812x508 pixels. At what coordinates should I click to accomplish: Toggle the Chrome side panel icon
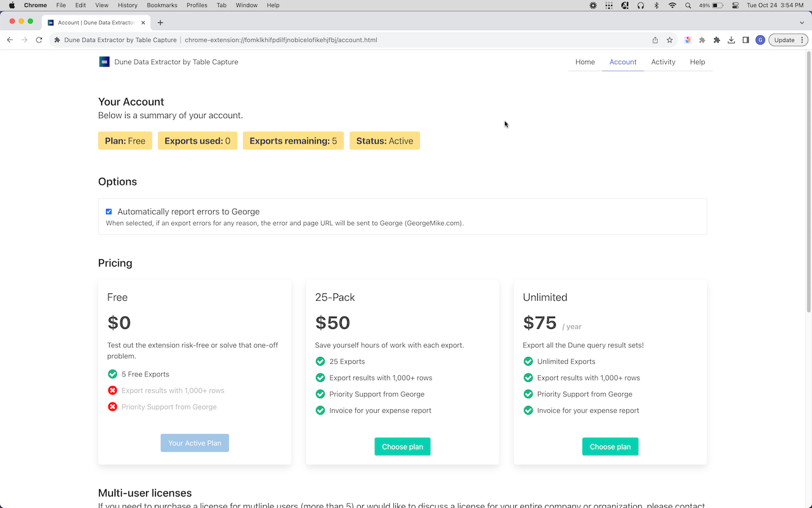point(745,40)
